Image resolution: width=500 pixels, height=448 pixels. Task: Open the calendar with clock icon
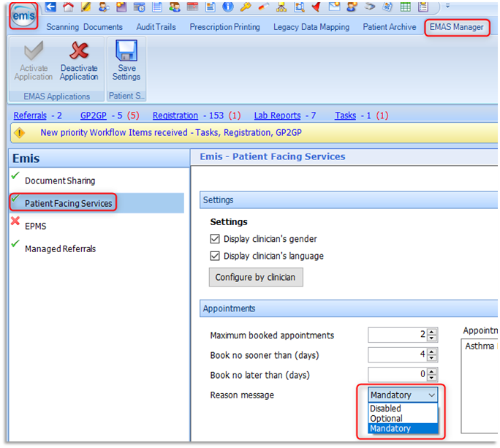pyautogui.click(x=140, y=7)
